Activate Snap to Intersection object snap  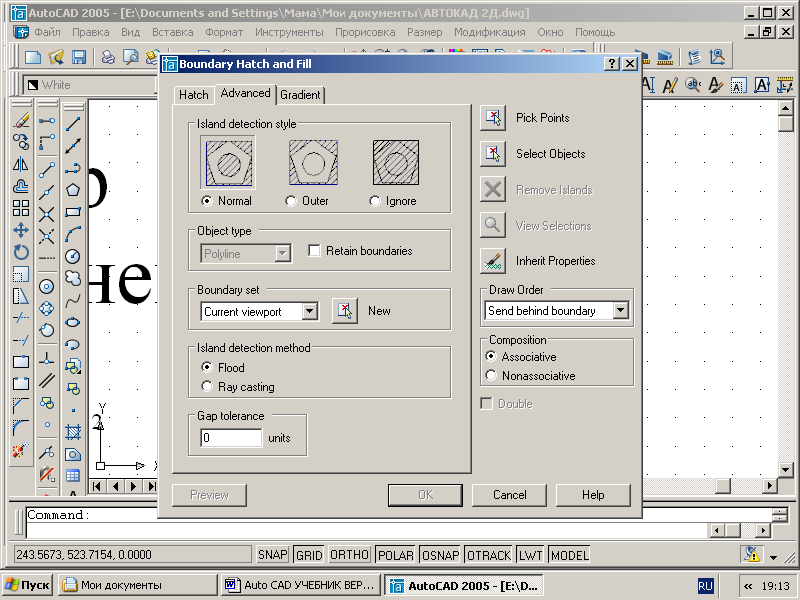coord(47,214)
